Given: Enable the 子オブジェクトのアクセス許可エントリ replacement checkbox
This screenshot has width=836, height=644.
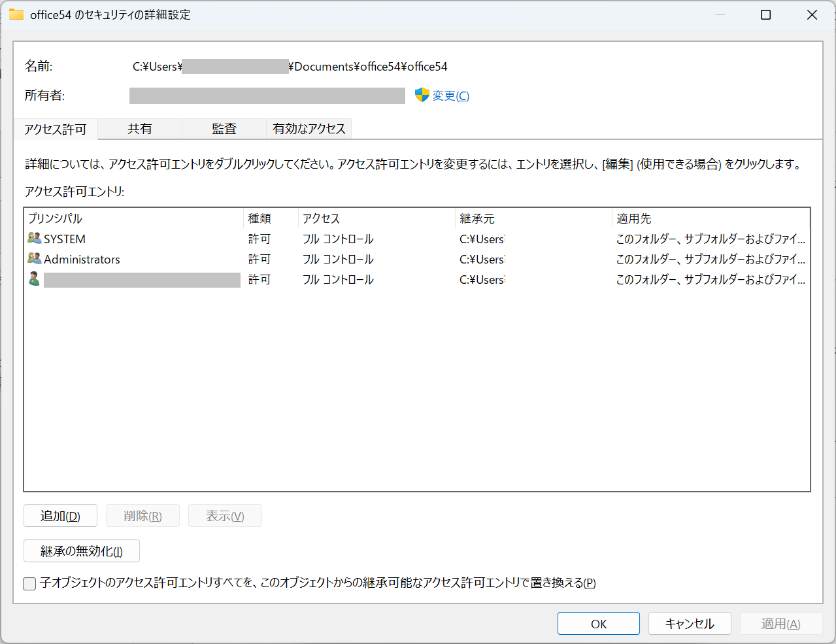Looking at the screenshot, I should click(x=29, y=583).
